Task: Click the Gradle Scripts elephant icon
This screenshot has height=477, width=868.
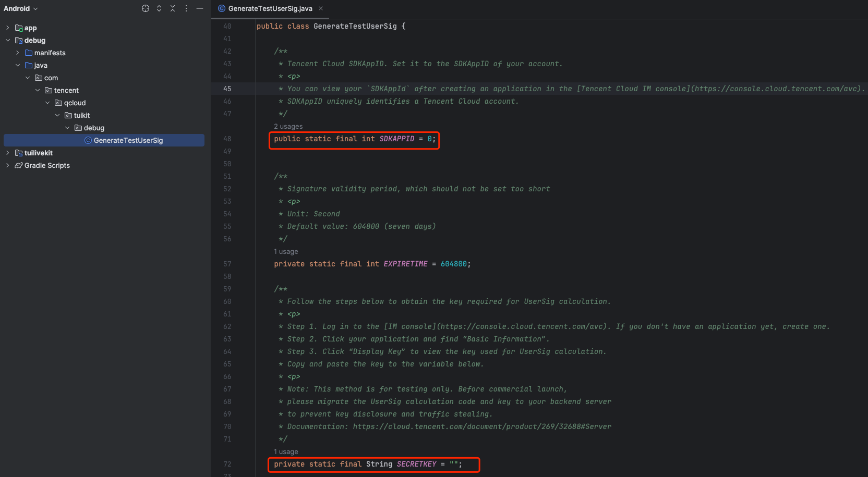Action: click(19, 165)
